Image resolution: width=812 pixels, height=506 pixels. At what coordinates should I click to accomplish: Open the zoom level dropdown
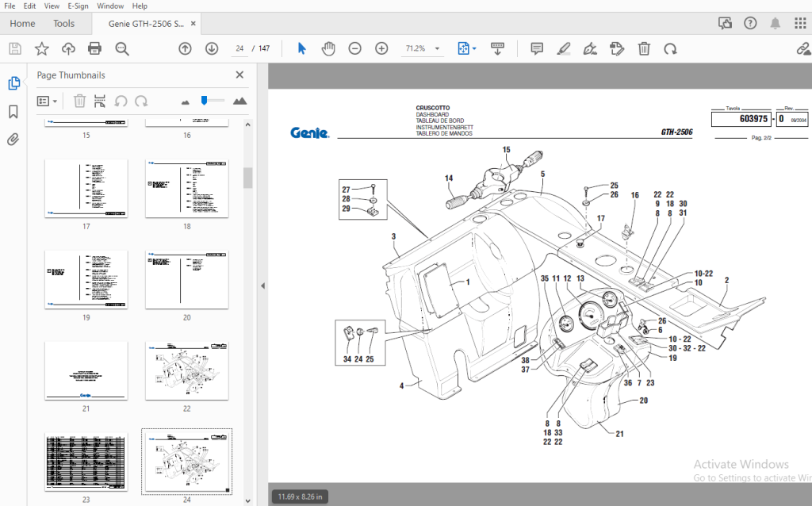(x=437, y=48)
